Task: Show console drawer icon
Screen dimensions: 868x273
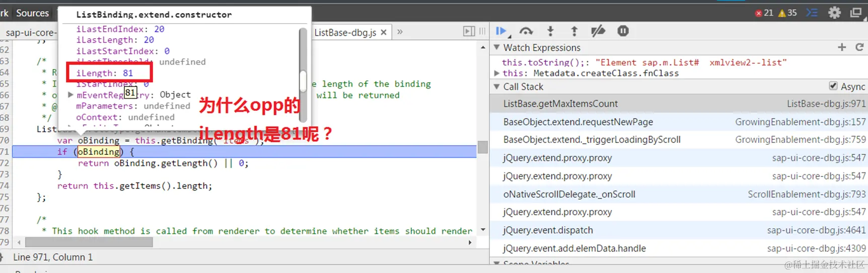Action: tap(812, 13)
